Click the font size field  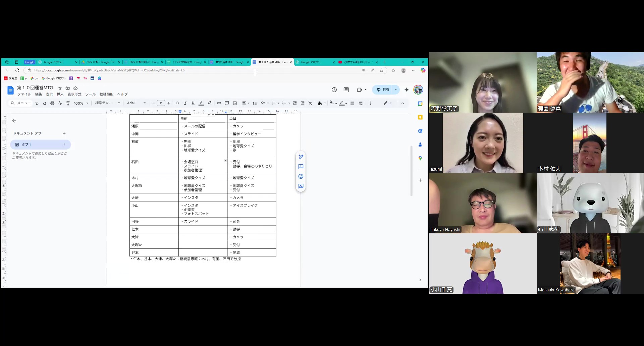(x=161, y=103)
